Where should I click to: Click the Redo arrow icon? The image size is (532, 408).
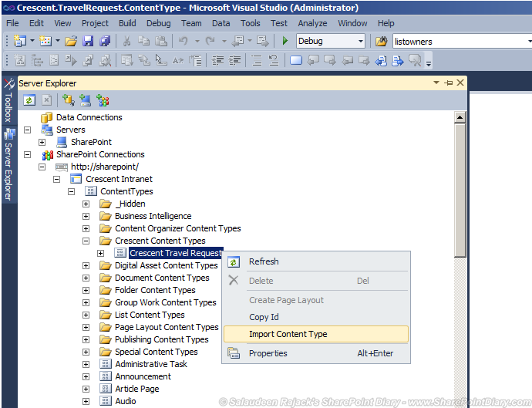(x=210, y=41)
